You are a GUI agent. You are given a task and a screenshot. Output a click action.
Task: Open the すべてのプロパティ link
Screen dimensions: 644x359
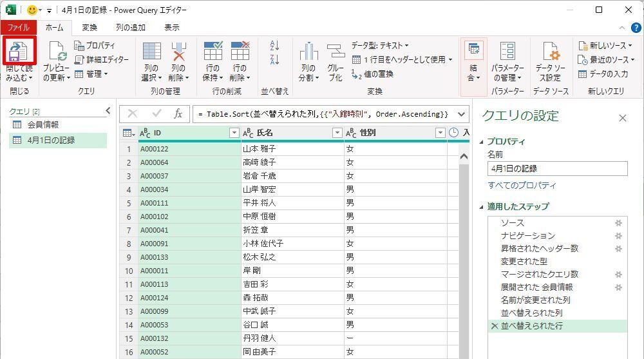522,186
